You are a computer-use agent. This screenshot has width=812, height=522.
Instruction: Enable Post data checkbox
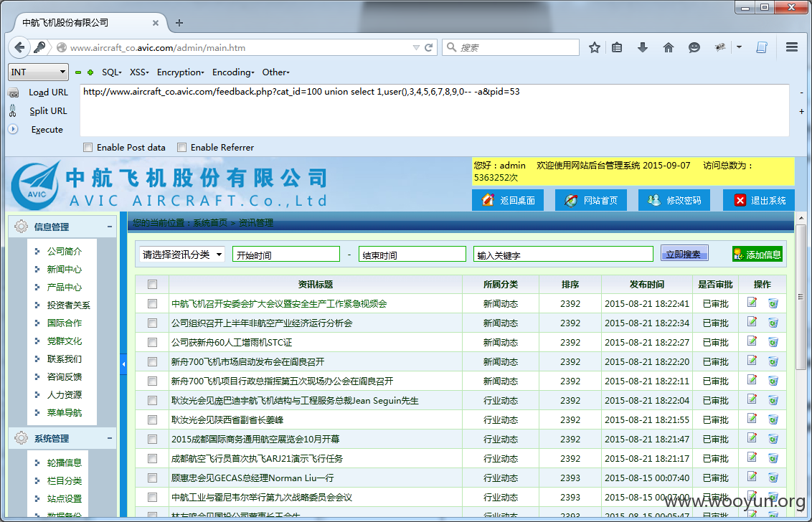tap(88, 148)
